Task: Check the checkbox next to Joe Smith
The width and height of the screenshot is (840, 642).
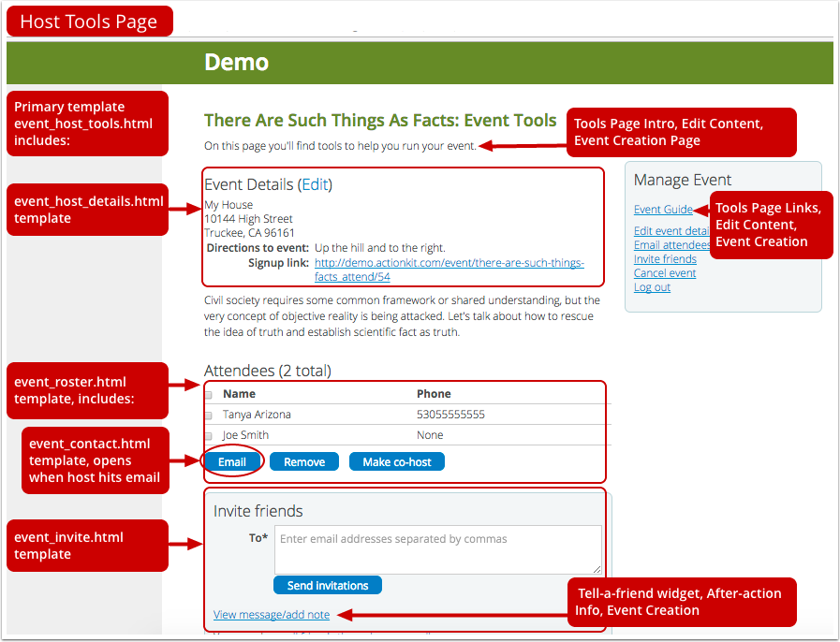Action: pyautogui.click(x=212, y=434)
